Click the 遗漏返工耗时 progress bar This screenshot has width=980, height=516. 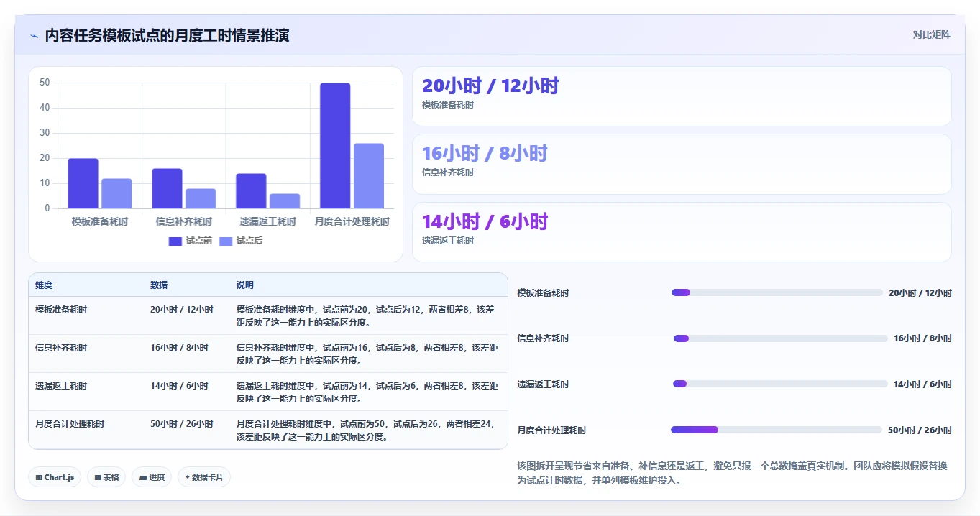pos(780,384)
